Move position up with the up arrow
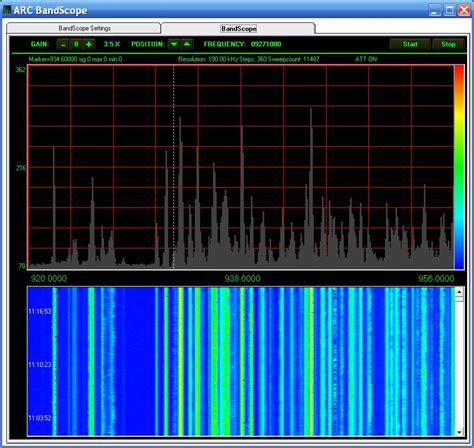474x448 pixels. click(x=187, y=44)
